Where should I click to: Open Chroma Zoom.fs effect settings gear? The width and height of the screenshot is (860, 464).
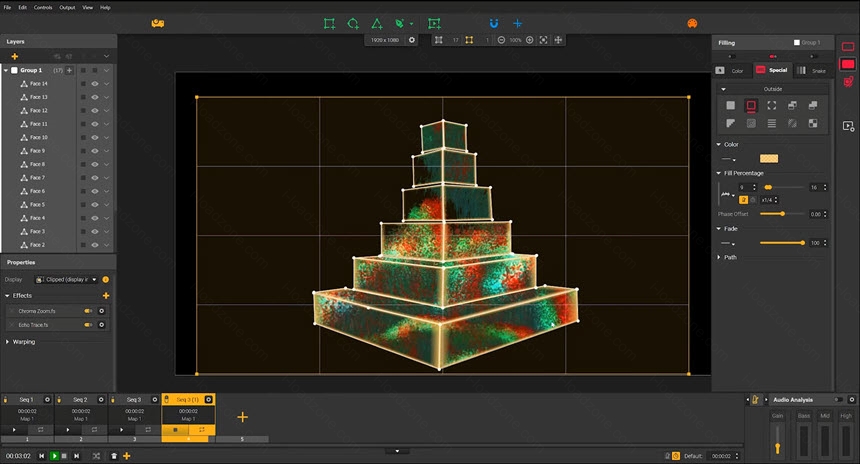click(101, 311)
